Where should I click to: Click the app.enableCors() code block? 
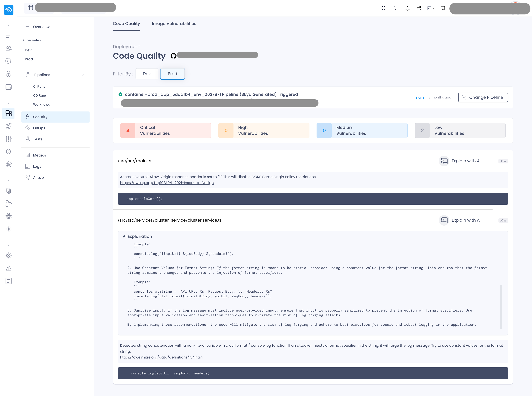(x=313, y=199)
